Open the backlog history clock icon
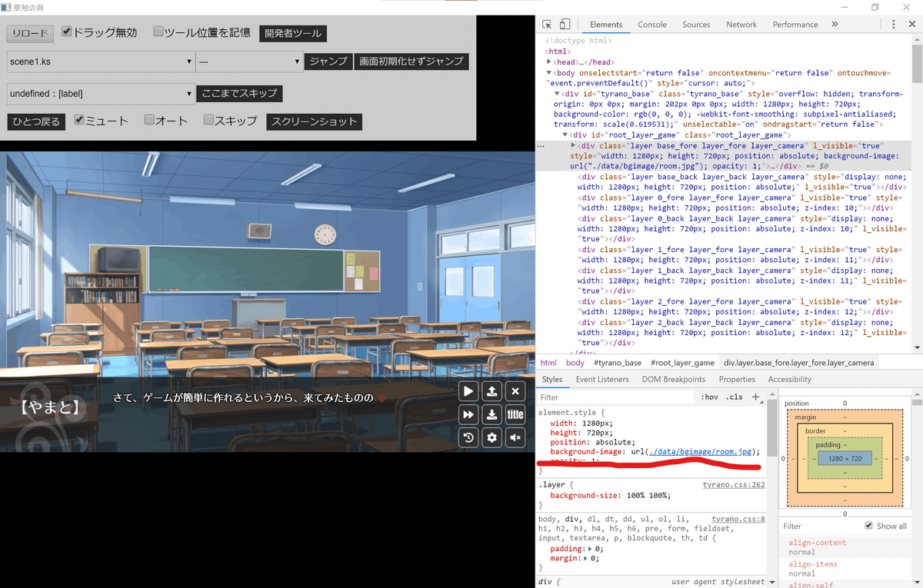Screen dimensions: 923x588 [x=468, y=438]
